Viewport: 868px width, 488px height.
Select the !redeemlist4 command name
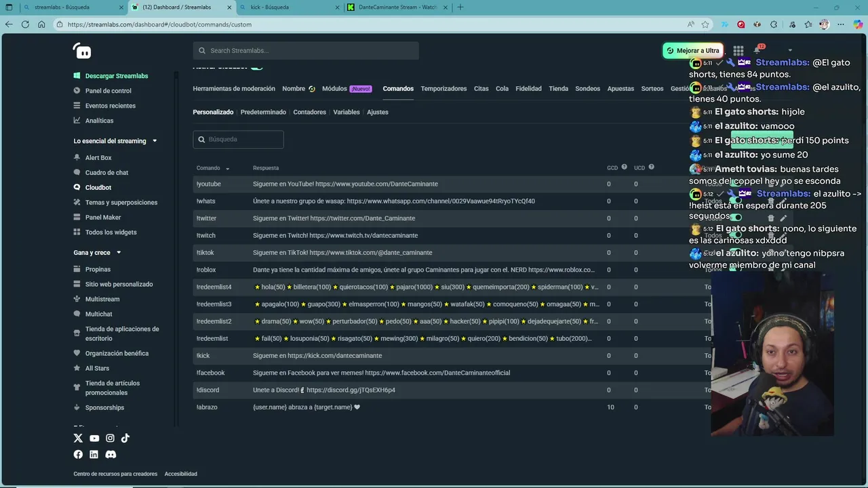tap(214, 287)
